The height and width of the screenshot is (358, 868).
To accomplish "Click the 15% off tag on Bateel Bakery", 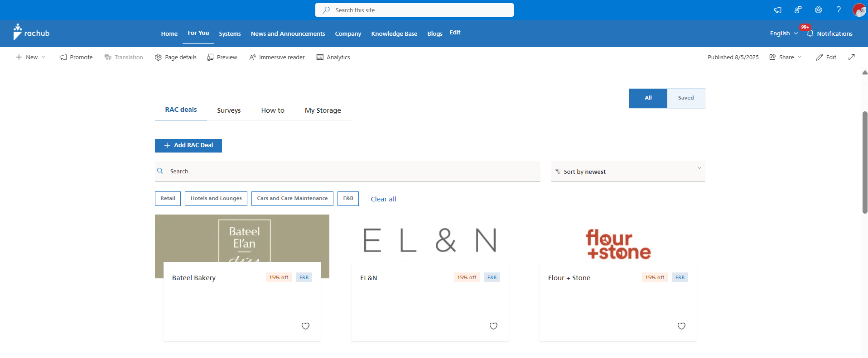I will 279,277.
